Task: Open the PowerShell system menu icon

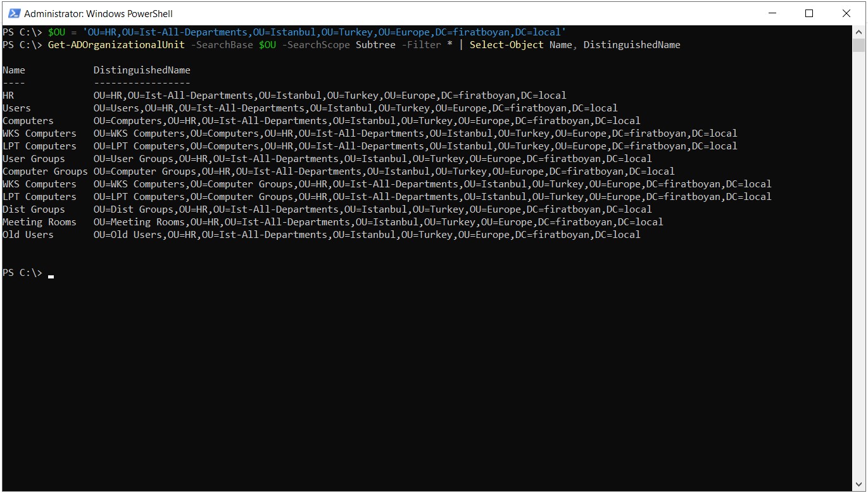Action: coord(13,13)
